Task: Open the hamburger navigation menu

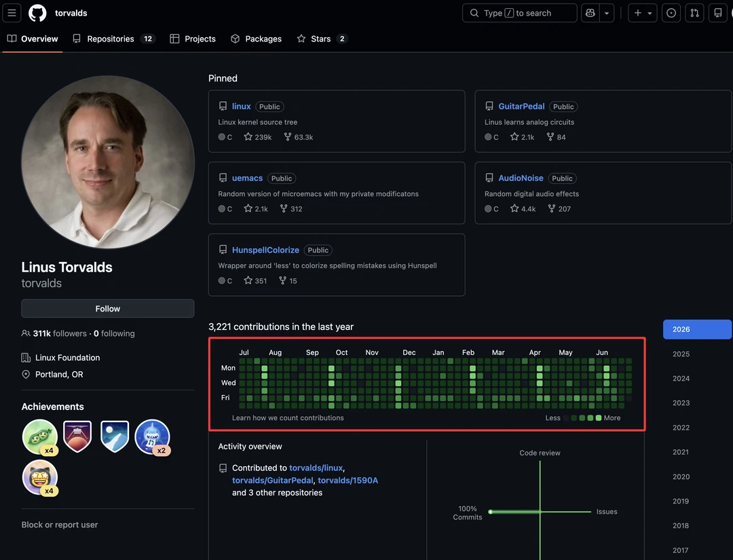Action: click(x=12, y=13)
